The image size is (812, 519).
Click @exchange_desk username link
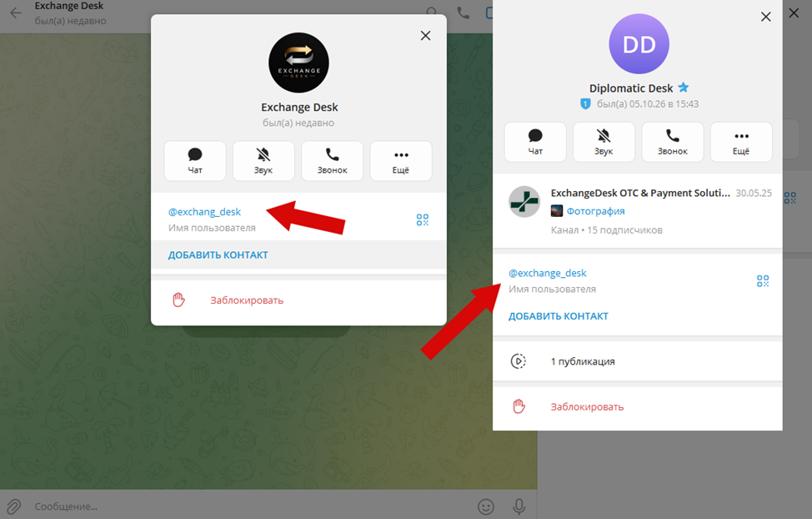548,273
